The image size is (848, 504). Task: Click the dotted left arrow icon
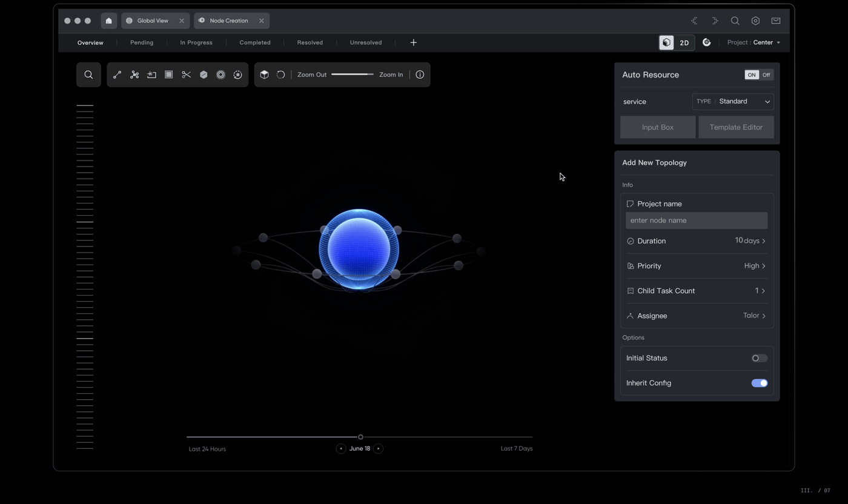[x=694, y=21]
